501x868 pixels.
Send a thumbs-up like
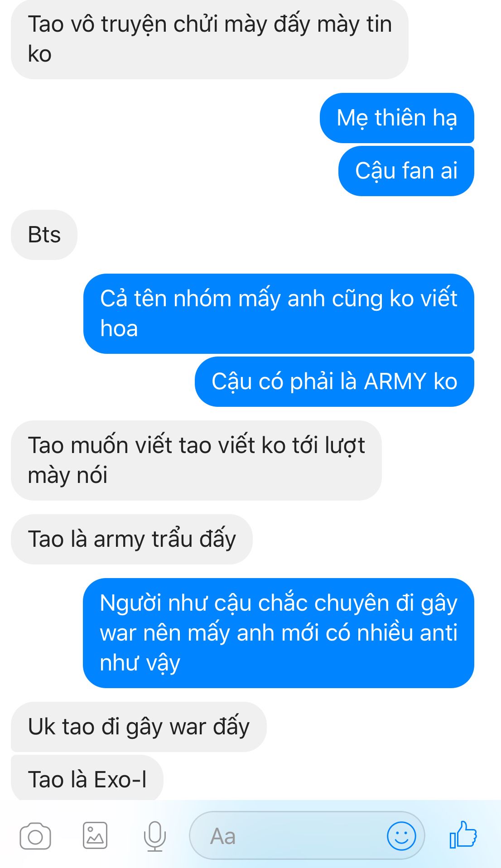[463, 834]
